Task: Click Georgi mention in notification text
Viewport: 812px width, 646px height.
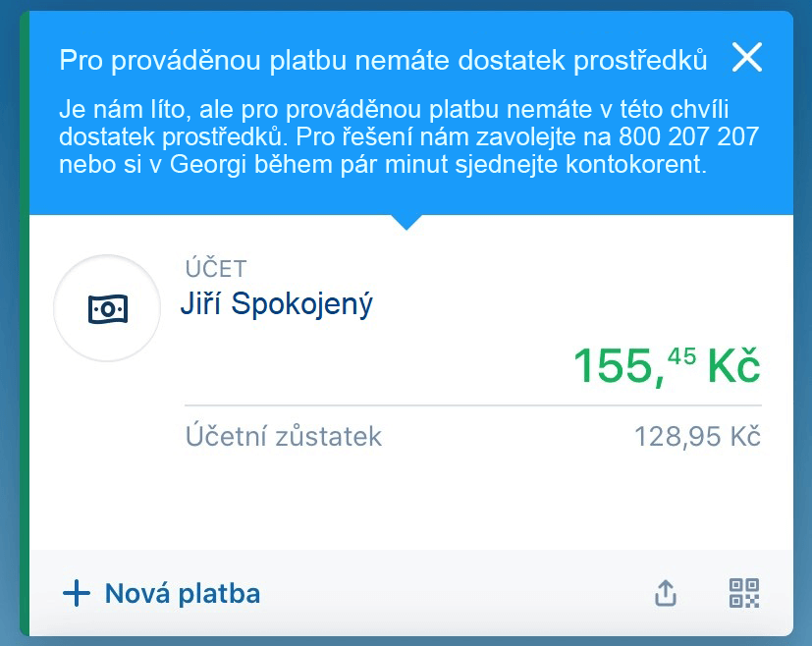Action: (207, 165)
